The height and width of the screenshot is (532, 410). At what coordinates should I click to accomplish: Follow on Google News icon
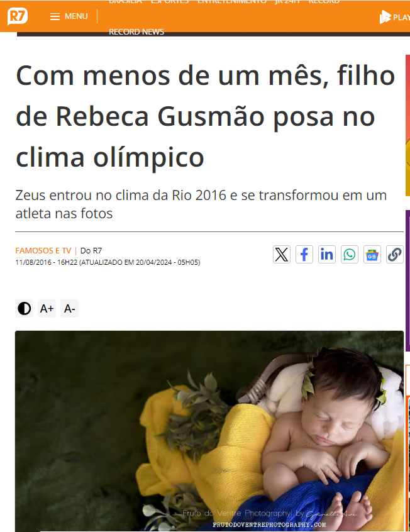[x=372, y=255]
